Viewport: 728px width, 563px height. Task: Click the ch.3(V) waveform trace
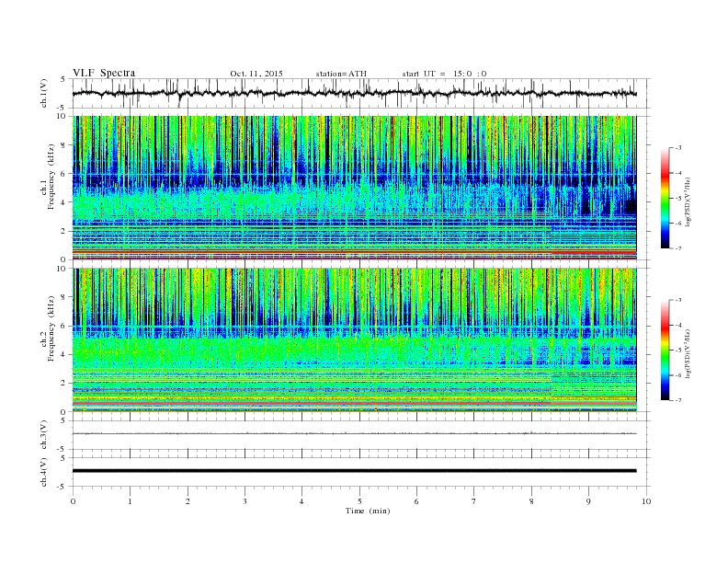[355, 433]
